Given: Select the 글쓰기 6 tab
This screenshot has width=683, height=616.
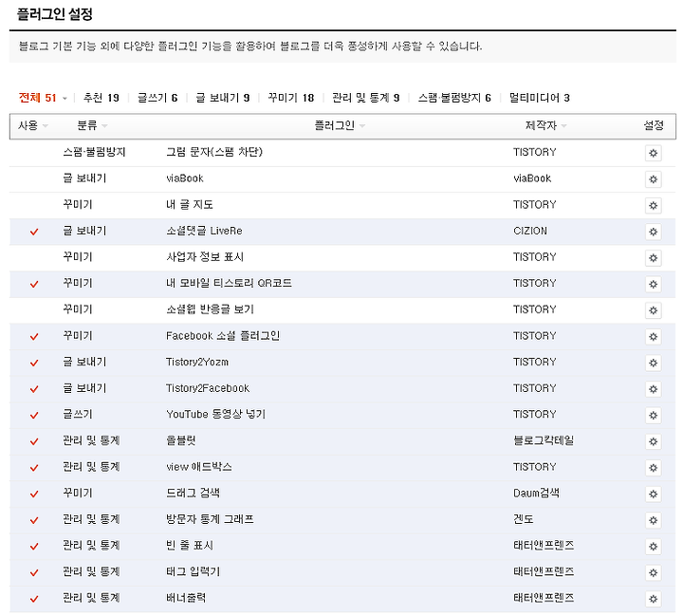Looking at the screenshot, I should 157,98.
